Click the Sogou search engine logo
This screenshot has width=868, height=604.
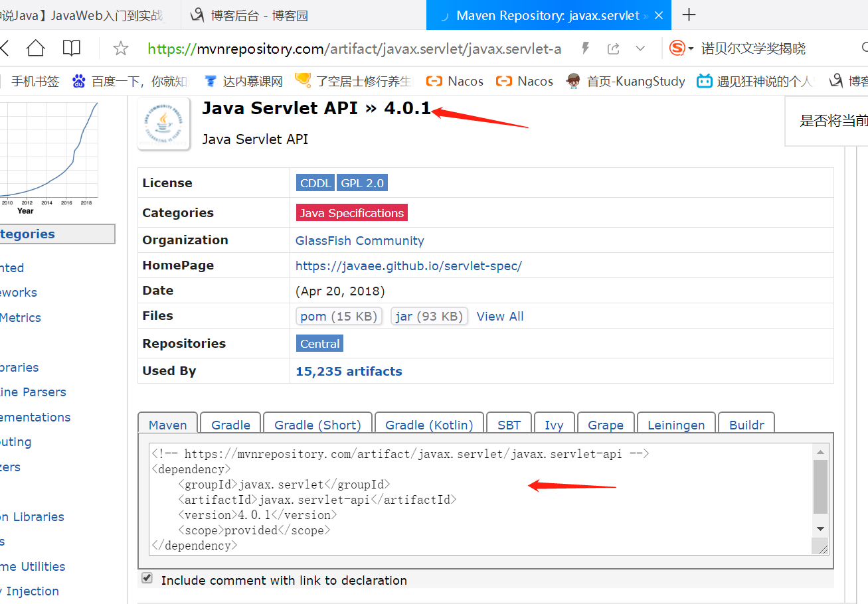677,48
